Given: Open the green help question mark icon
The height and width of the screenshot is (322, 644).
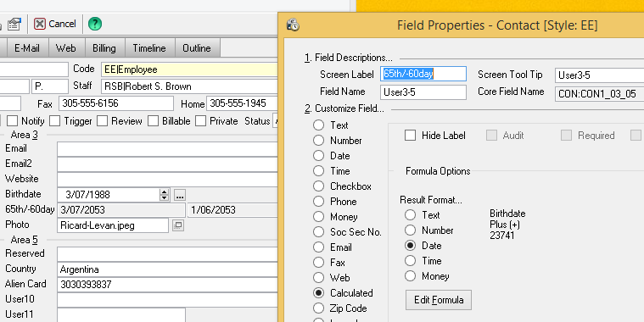Looking at the screenshot, I should click(95, 24).
